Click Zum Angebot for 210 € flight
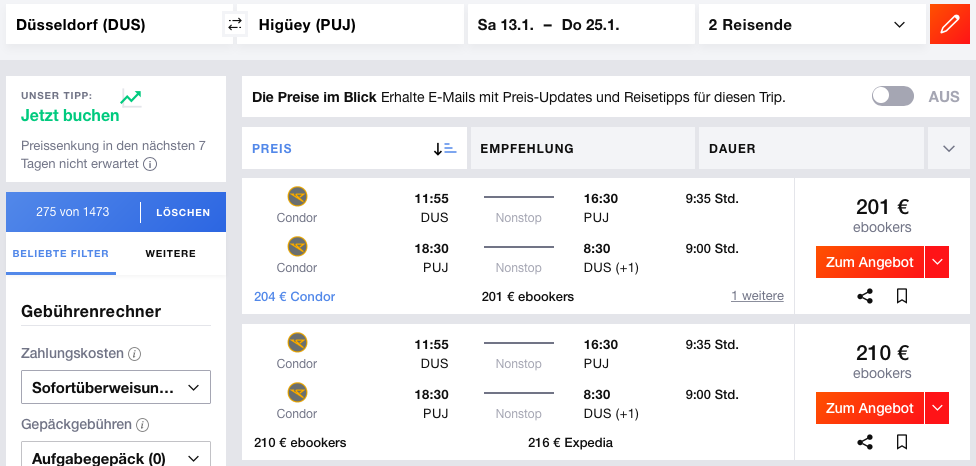Screen dimensions: 976x466 click(869, 408)
